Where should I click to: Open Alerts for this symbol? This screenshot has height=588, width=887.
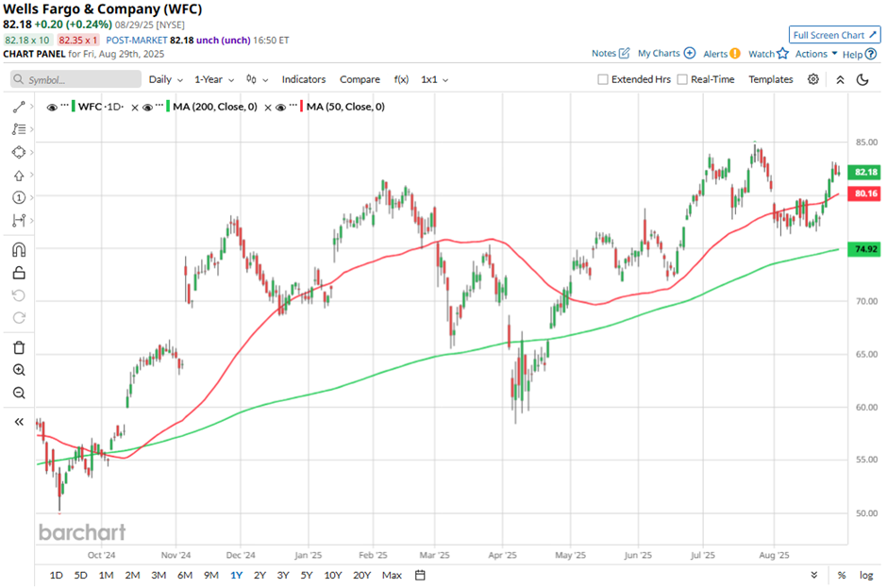[721, 54]
